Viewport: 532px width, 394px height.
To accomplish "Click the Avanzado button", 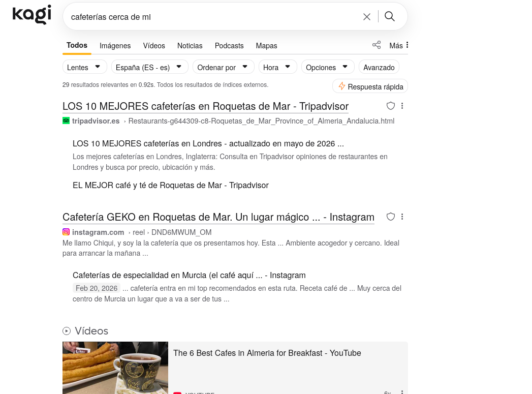I will [379, 67].
